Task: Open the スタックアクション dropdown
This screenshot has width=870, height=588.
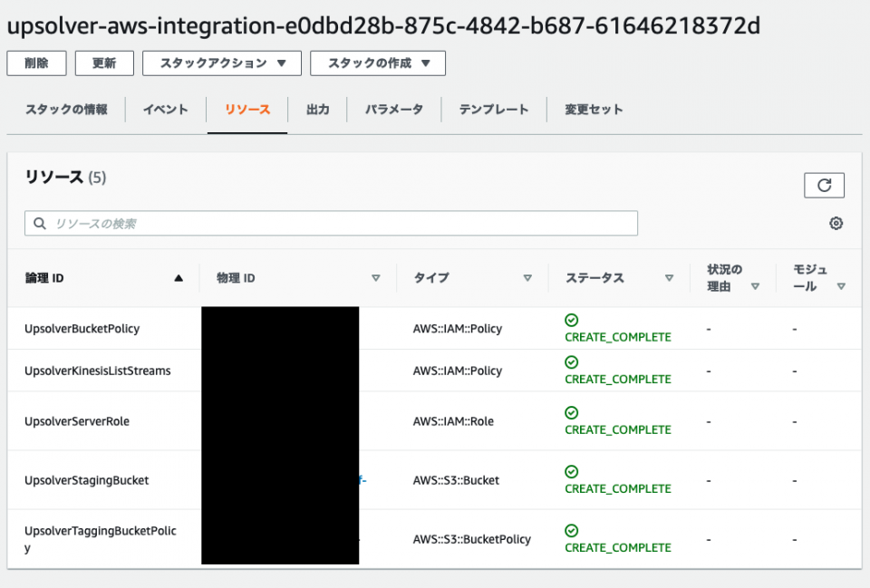Action: [x=222, y=63]
